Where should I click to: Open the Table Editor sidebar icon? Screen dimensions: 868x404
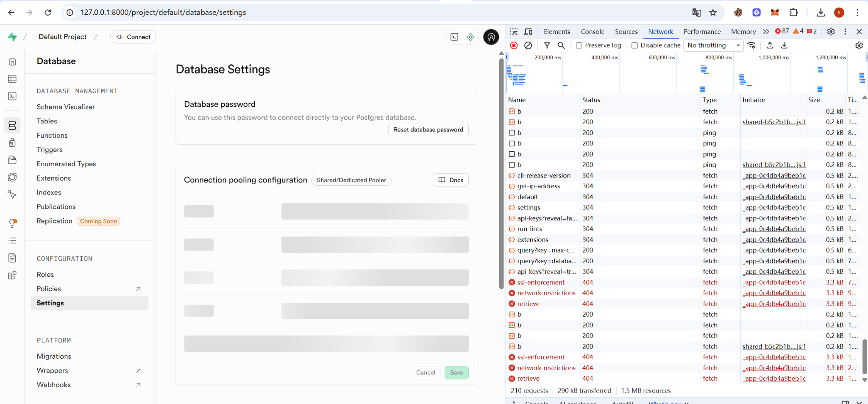click(12, 79)
